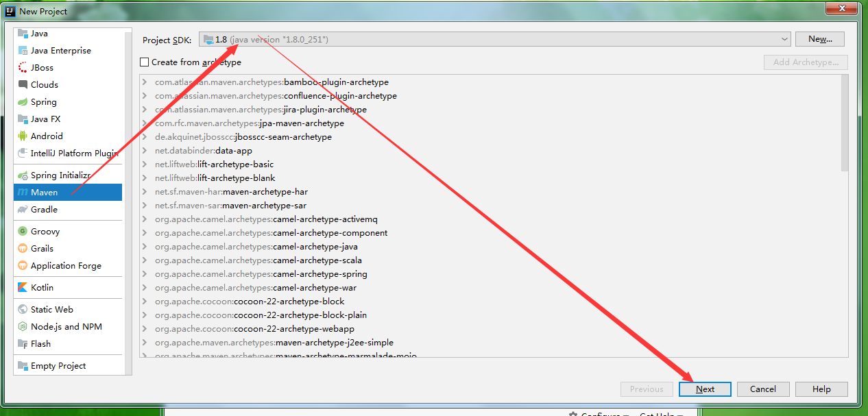Image resolution: width=868 pixels, height=416 pixels.
Task: Click the archetype list vertical scrollbar
Action: (x=845, y=123)
